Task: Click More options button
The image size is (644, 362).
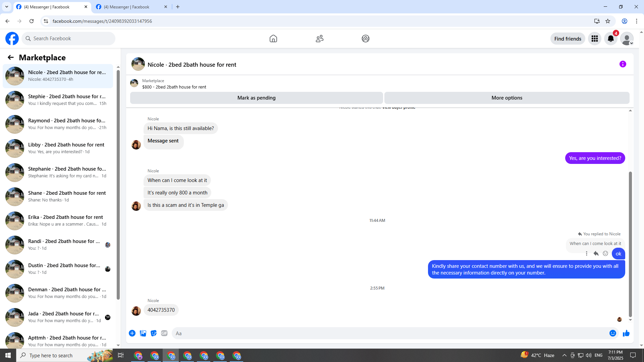Action: pos(506,98)
